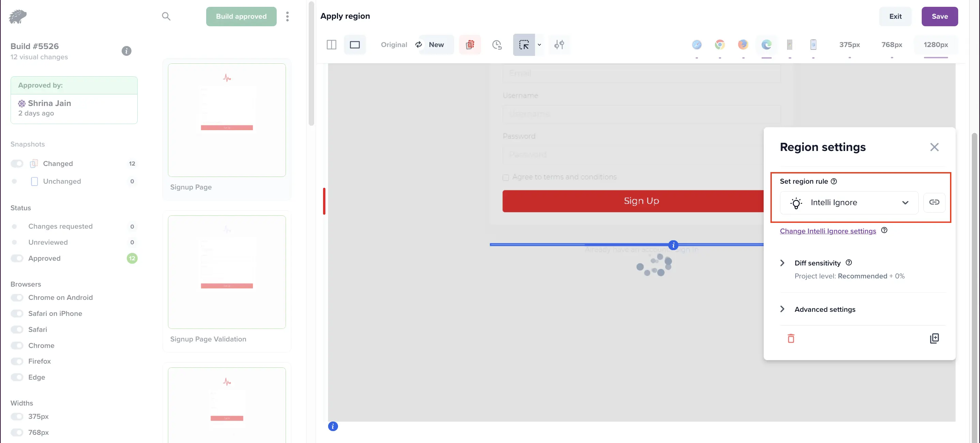This screenshot has width=980, height=443.
Task: Open the Intelli Ignore rule dropdown
Action: pyautogui.click(x=849, y=202)
